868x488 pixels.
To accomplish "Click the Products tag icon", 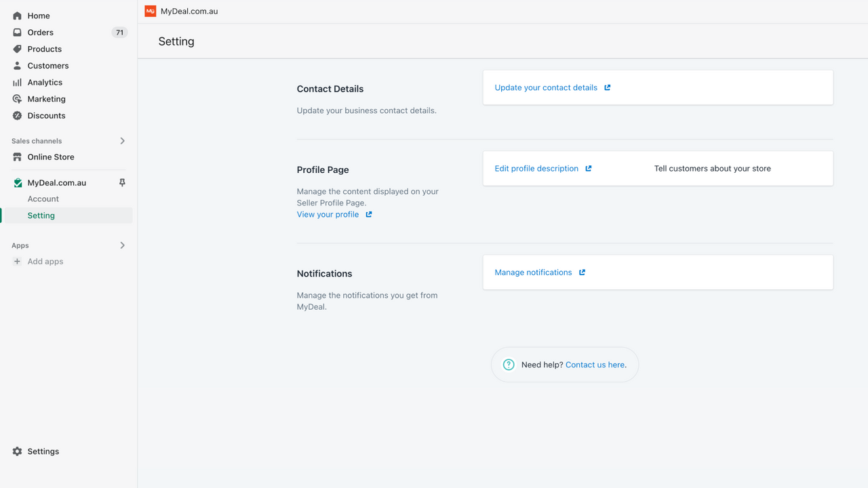I will click(16, 49).
